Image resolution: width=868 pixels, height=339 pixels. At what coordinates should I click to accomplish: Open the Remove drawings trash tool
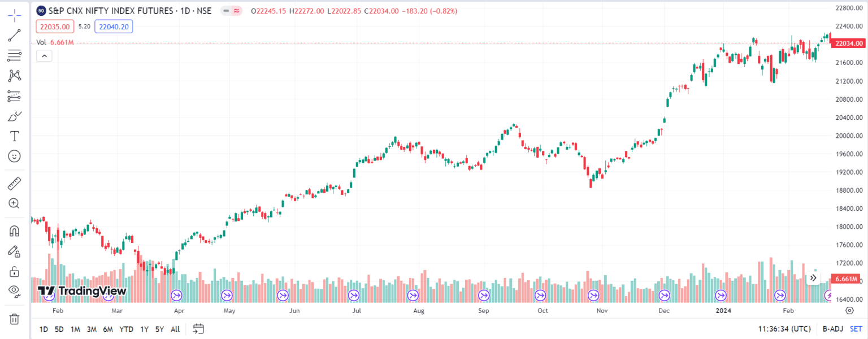coord(15,319)
